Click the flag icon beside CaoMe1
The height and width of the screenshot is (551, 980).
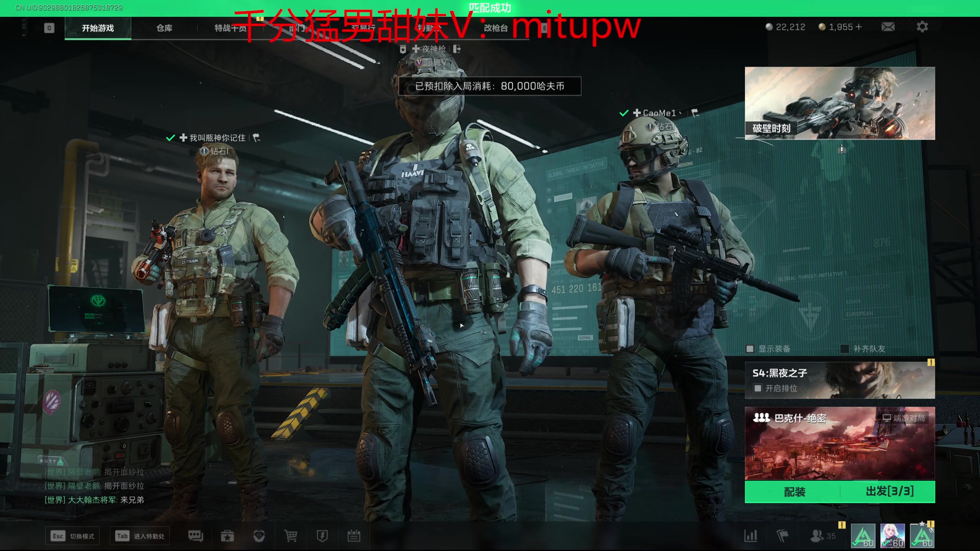(695, 113)
